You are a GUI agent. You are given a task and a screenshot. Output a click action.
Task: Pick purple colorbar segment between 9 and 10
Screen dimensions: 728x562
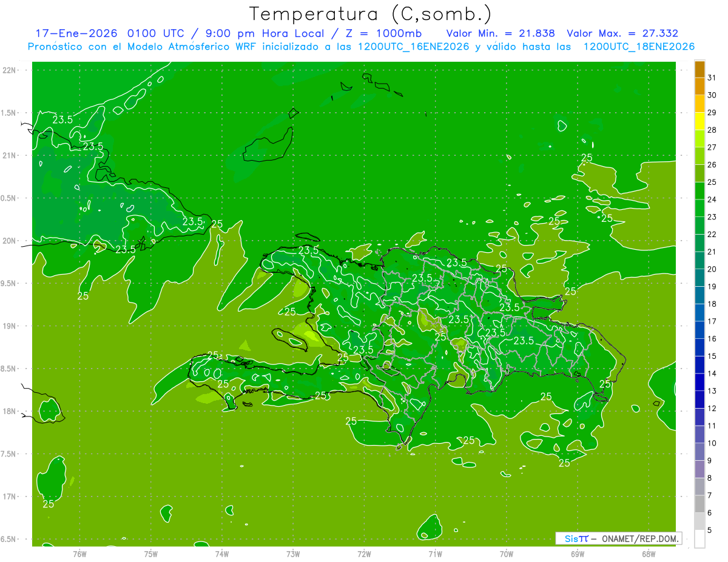[x=699, y=452]
